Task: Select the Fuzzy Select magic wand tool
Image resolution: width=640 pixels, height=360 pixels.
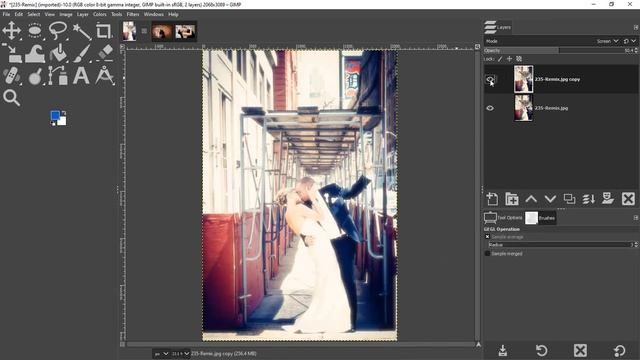Action: click(x=81, y=31)
